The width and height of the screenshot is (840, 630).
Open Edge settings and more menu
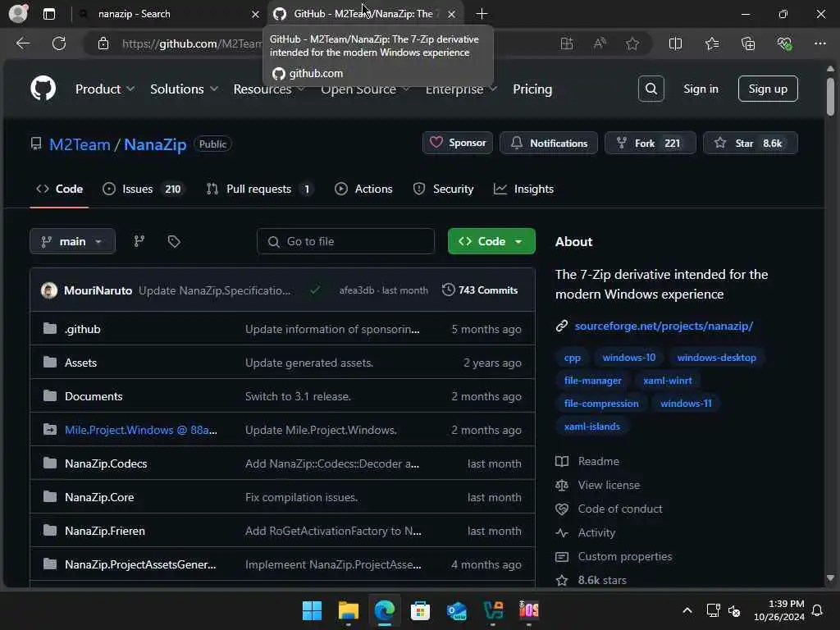pyautogui.click(x=820, y=43)
